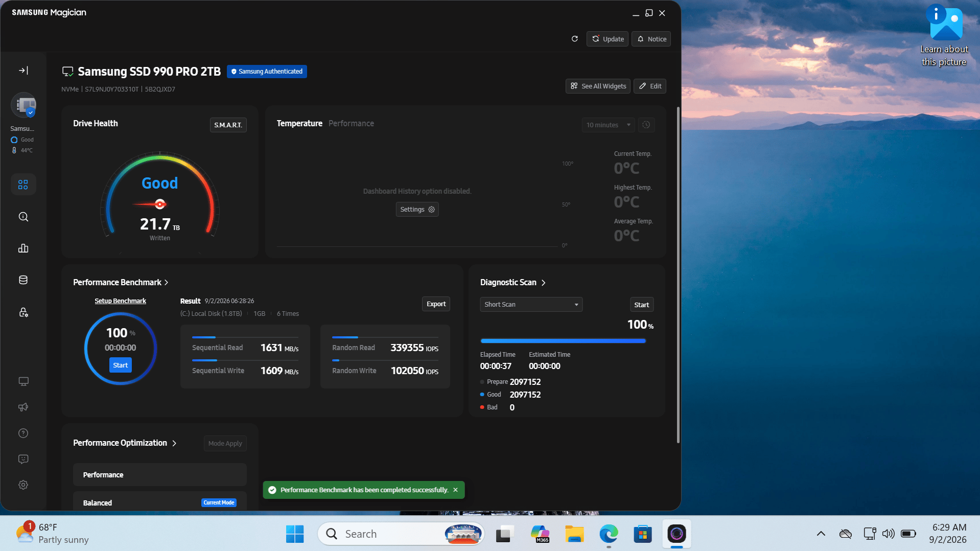Click the megaphone announcements icon in sidebar
The height and width of the screenshot is (551, 980).
(24, 407)
